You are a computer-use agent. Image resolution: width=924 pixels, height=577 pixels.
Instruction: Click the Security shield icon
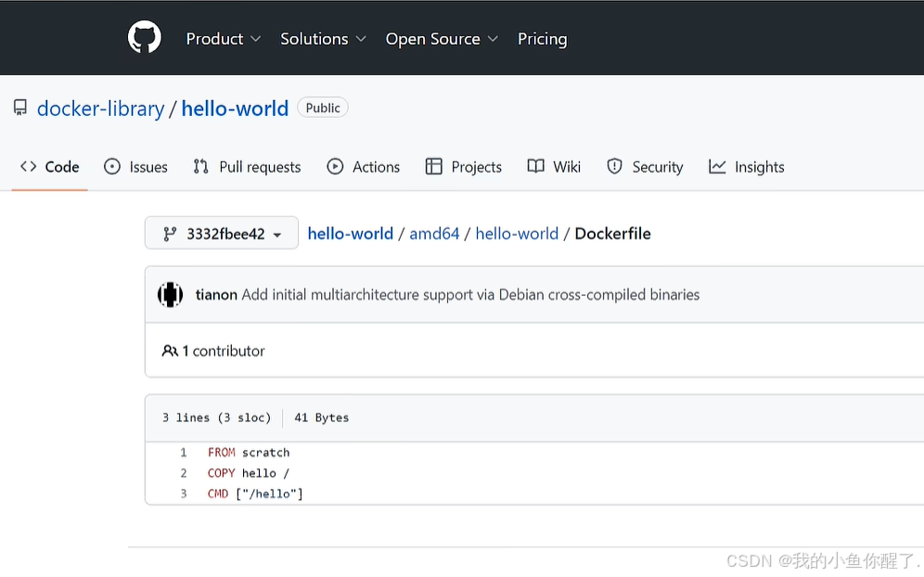(x=614, y=167)
